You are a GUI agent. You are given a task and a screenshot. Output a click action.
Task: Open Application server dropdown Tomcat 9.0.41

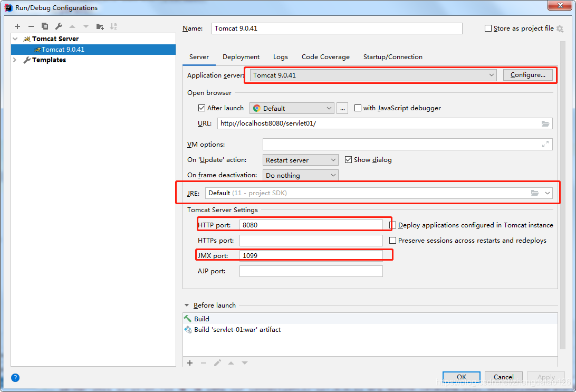pos(373,75)
